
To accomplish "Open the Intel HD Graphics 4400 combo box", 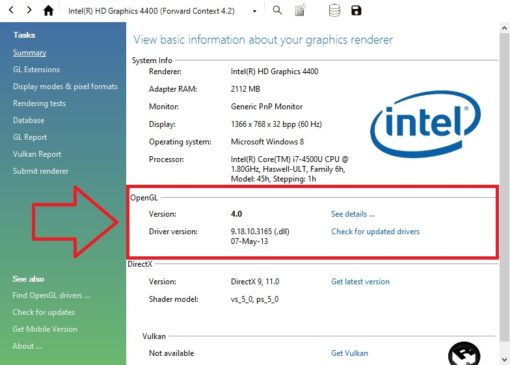I will tap(162, 11).
